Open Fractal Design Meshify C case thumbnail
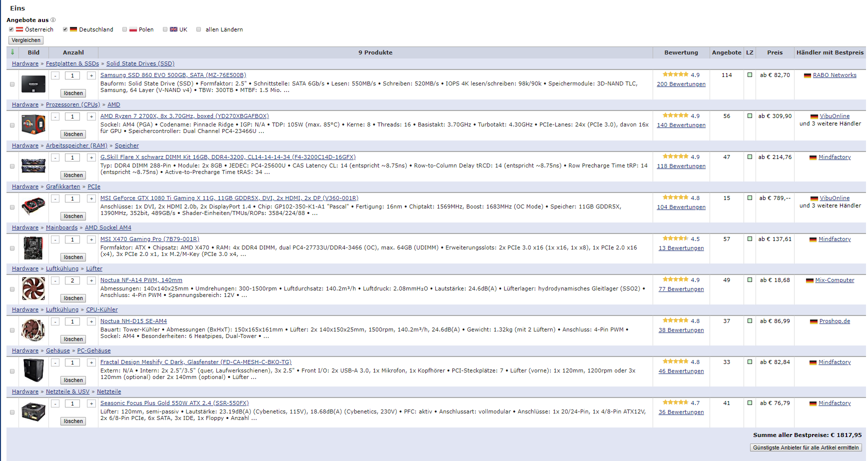Viewport: 868px width, 461px height. [33, 371]
